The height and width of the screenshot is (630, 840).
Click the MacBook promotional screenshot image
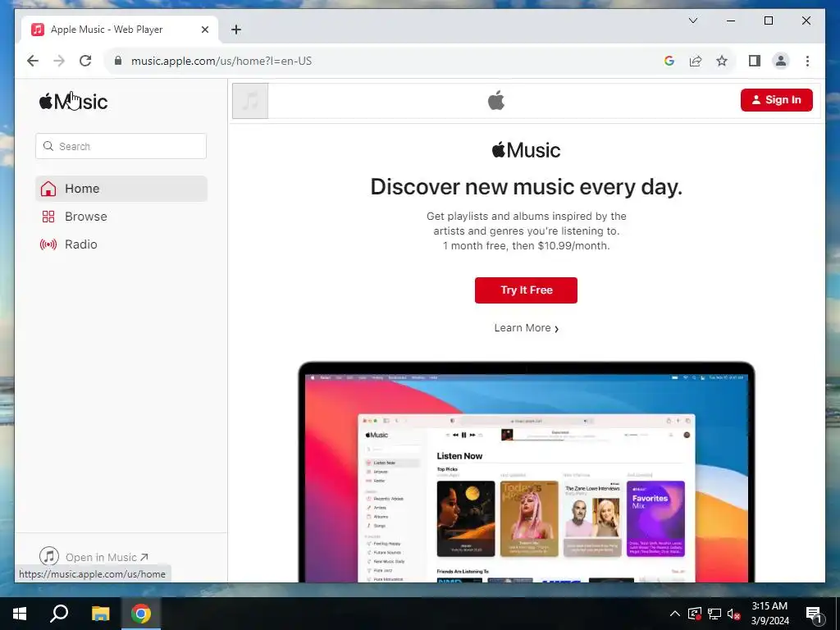pyautogui.click(x=526, y=472)
